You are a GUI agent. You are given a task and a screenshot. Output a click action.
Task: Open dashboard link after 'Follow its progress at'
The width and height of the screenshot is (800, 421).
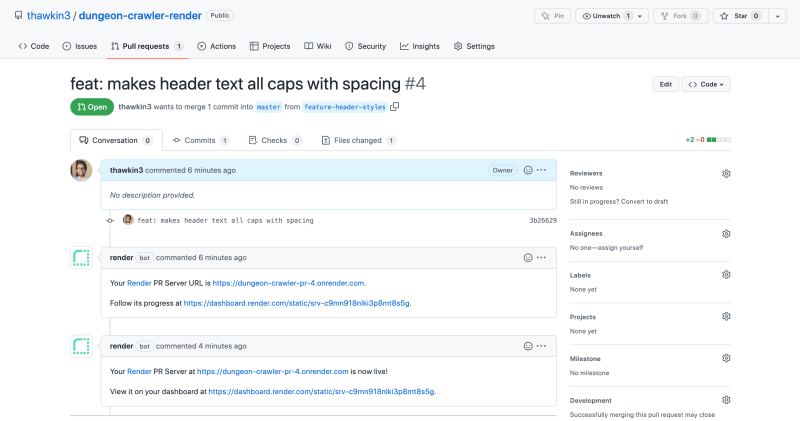(296, 303)
